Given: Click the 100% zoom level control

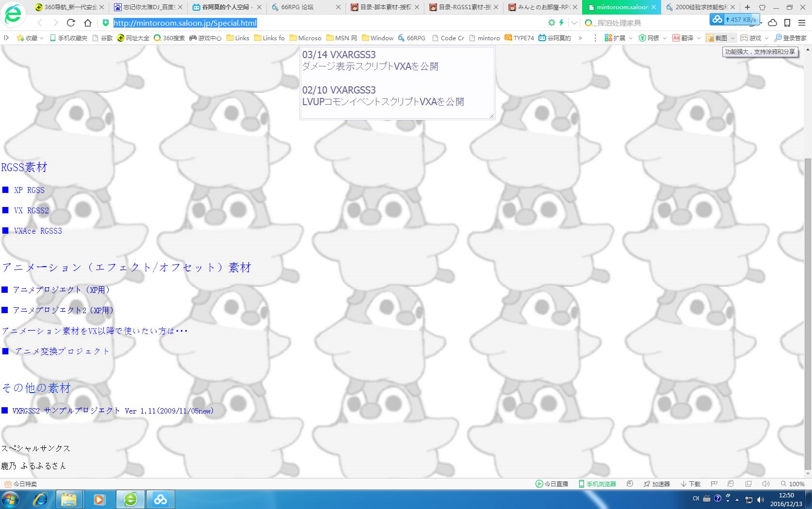Looking at the screenshot, I should (x=793, y=484).
